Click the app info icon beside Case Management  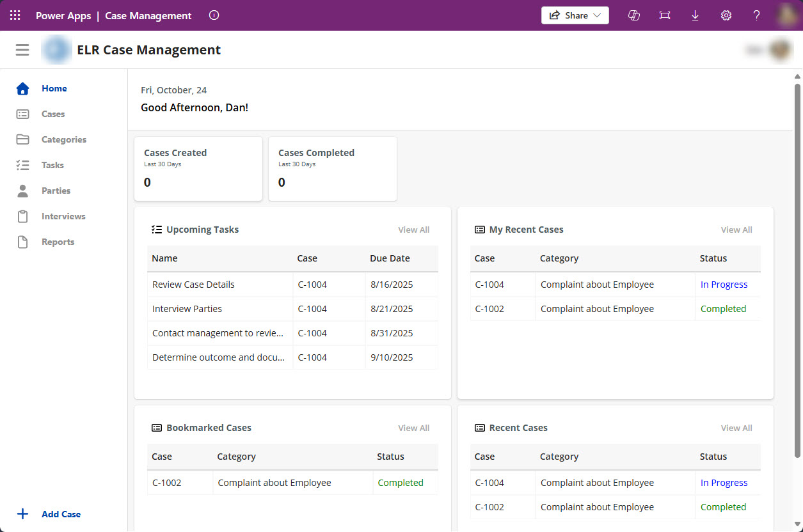pos(214,15)
